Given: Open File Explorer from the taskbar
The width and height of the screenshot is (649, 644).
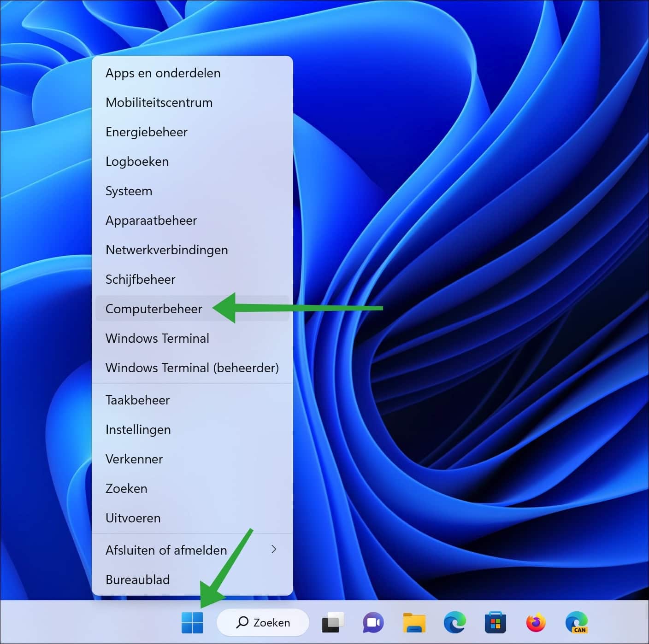Looking at the screenshot, I should click(414, 622).
